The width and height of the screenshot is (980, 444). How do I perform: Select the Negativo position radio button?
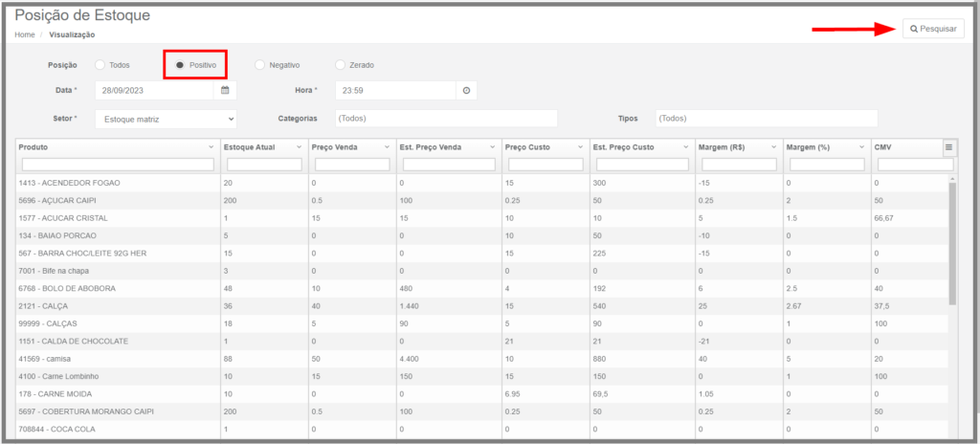[260, 64]
